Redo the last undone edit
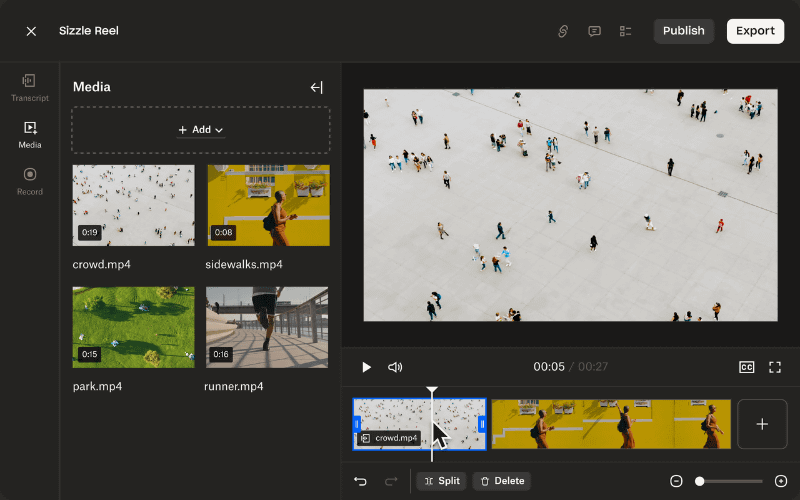 [x=391, y=481]
